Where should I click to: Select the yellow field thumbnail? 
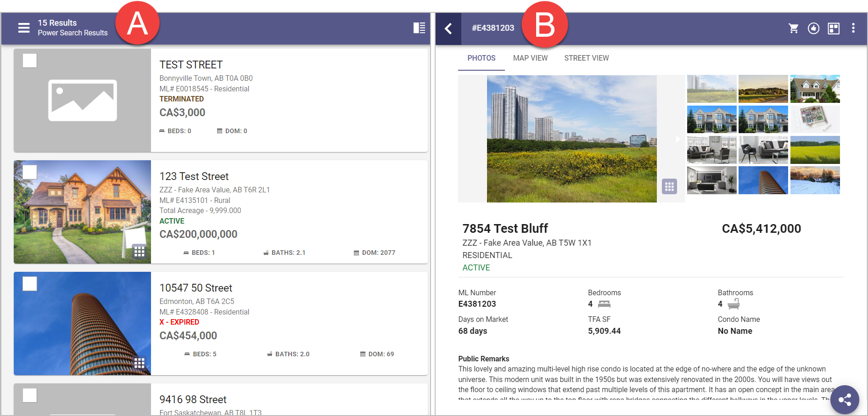point(815,150)
